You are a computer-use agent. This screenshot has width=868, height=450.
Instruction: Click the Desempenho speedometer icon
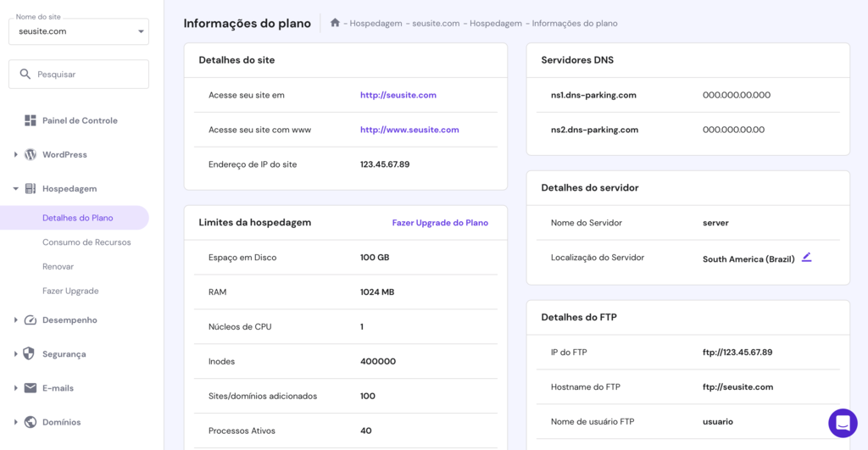[x=31, y=320]
